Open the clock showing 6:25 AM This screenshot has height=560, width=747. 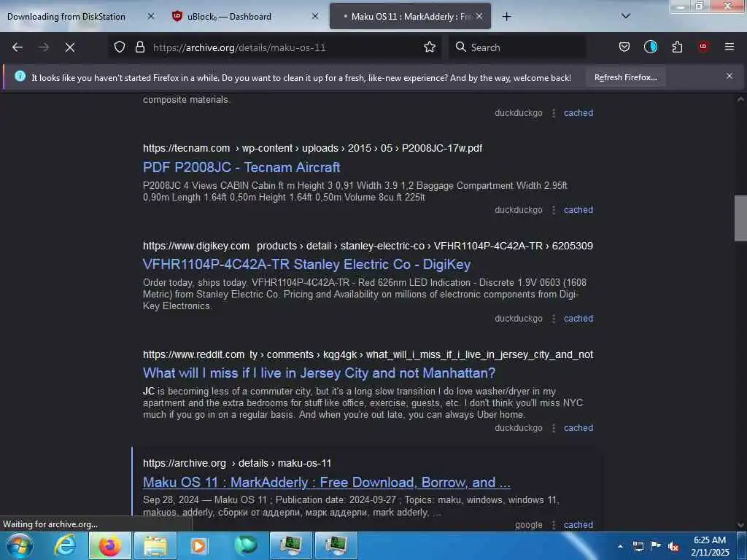710,546
